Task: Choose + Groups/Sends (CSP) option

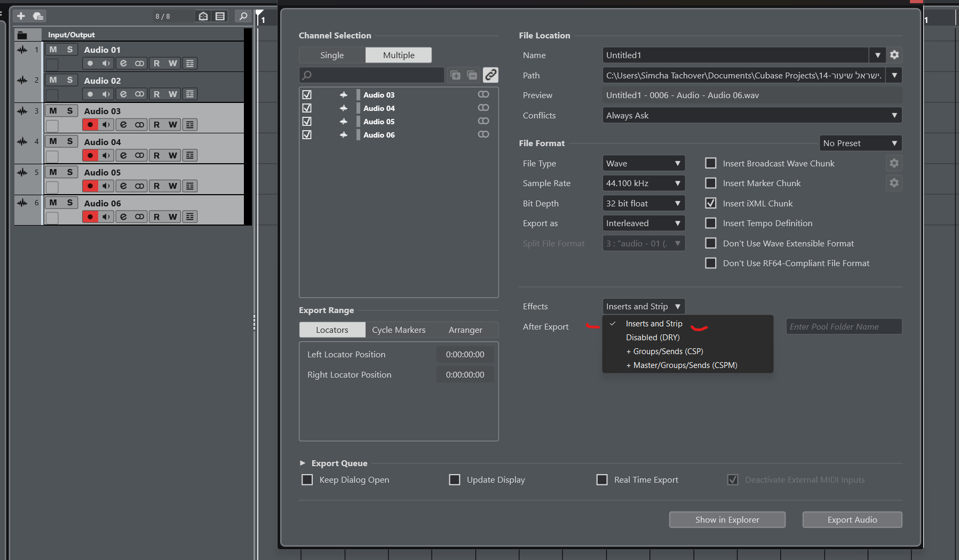Action: (x=687, y=351)
